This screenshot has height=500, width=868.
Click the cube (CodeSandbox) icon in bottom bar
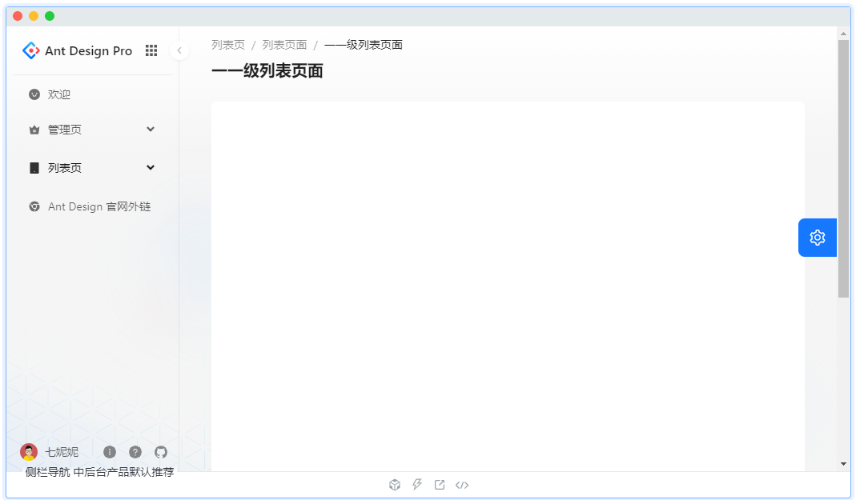(395, 485)
